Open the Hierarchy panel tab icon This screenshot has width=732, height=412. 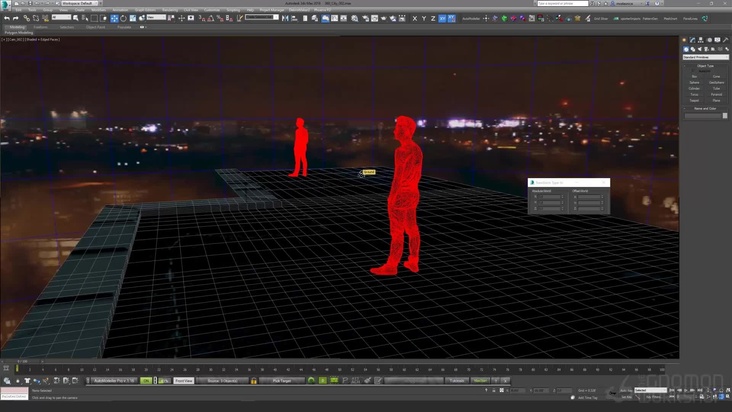coord(701,40)
